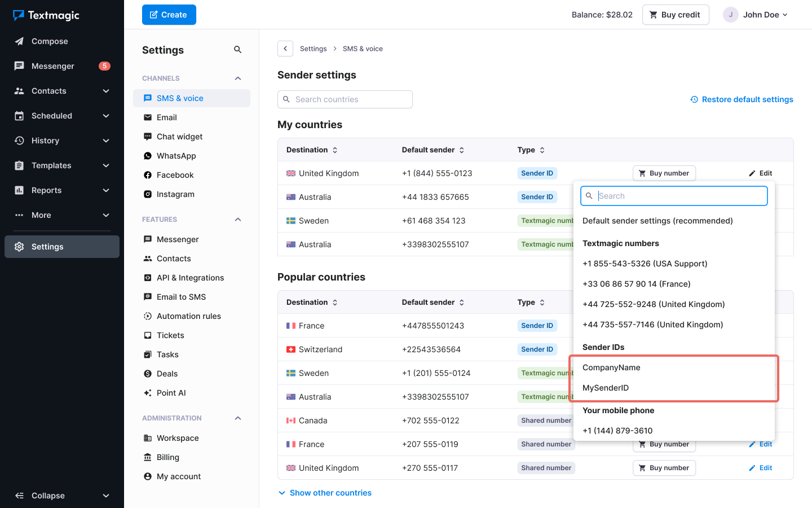Open Point AI feature settings
The width and height of the screenshot is (812, 508).
pos(171,393)
